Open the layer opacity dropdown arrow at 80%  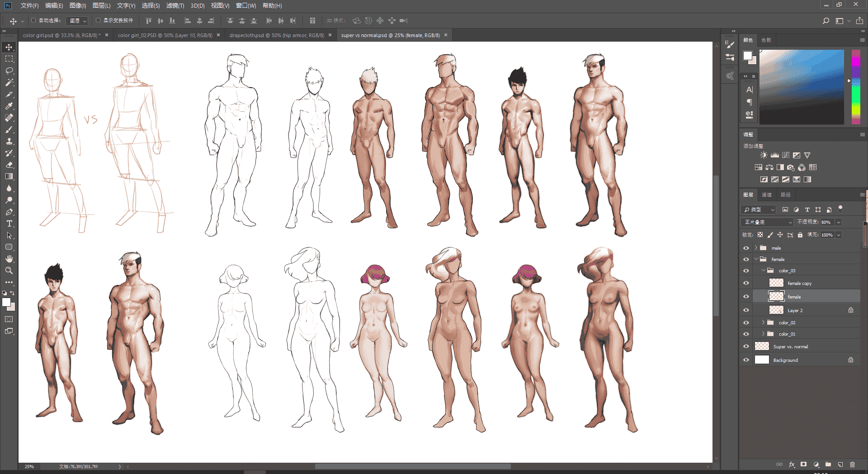coord(839,222)
